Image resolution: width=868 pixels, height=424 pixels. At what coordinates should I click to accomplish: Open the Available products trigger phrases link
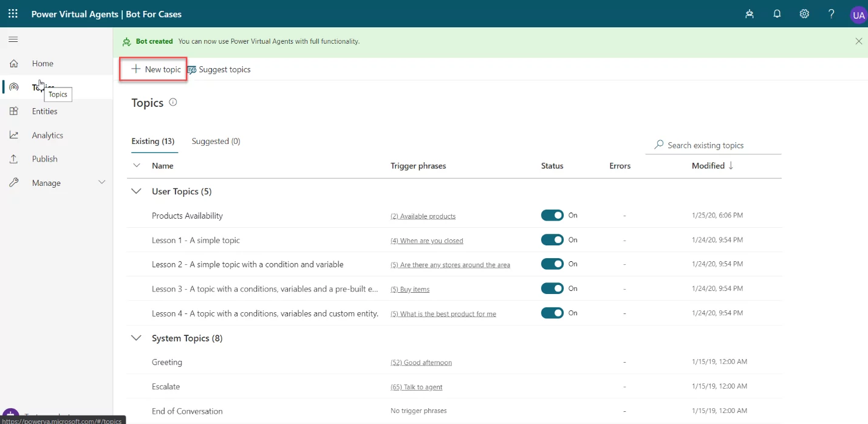(423, 216)
